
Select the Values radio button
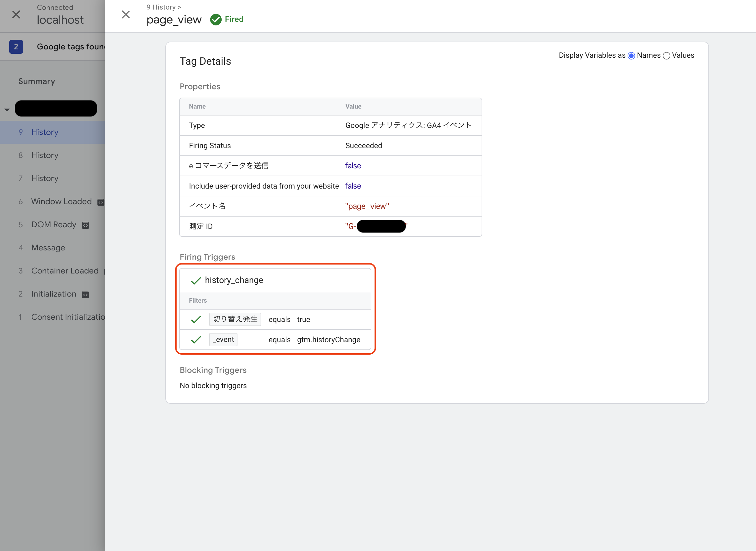click(666, 56)
